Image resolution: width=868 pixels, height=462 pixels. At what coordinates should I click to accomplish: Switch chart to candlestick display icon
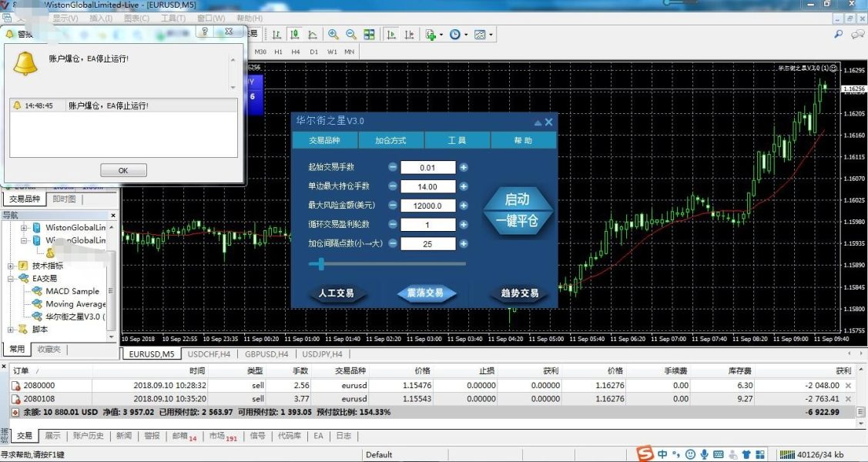(295, 35)
